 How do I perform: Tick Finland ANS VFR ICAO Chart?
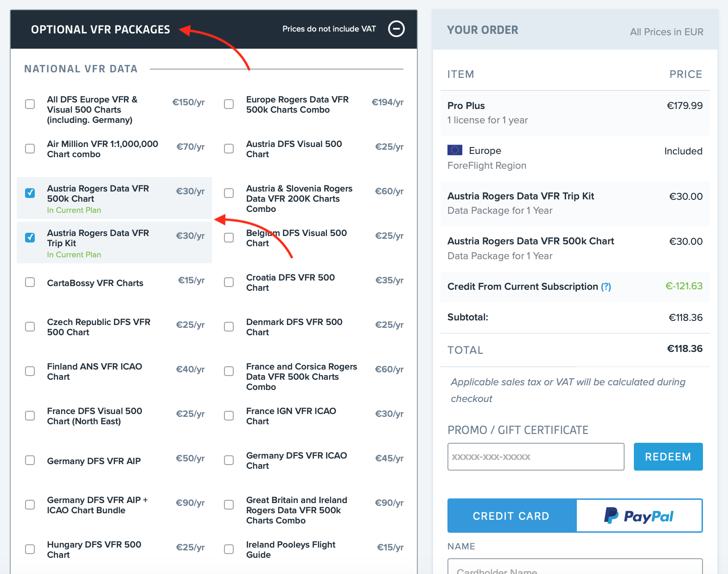30,371
